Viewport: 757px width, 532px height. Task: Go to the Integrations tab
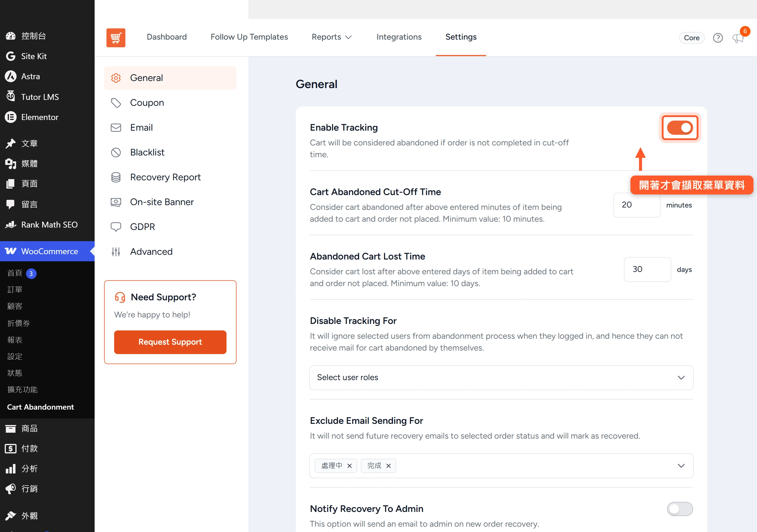(x=399, y=37)
